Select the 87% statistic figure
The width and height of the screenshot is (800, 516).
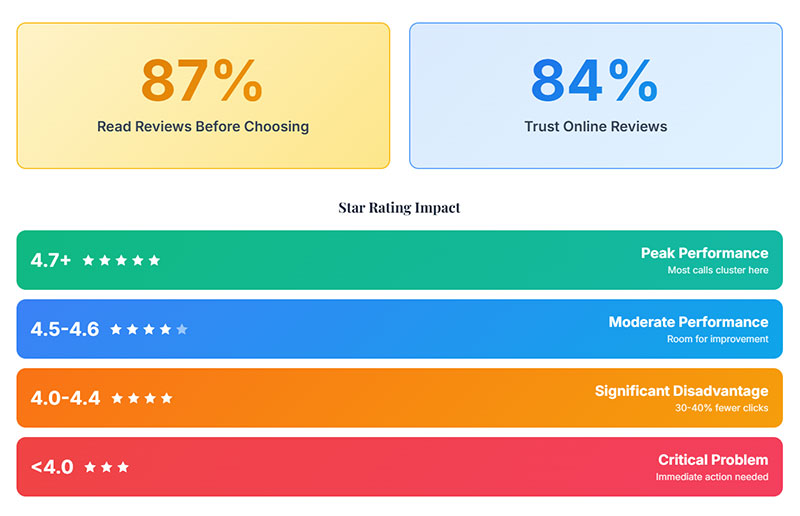point(202,81)
